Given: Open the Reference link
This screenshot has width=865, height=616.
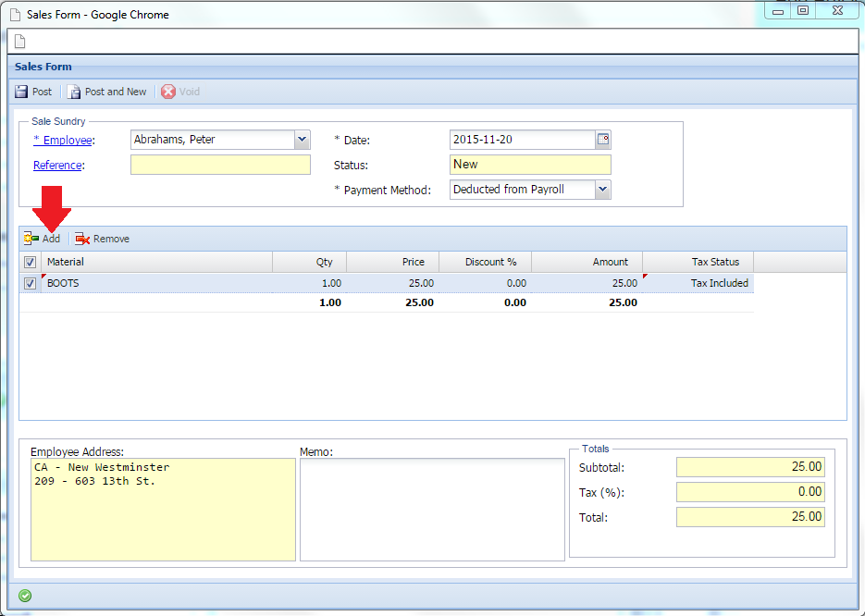Looking at the screenshot, I should [x=57, y=165].
